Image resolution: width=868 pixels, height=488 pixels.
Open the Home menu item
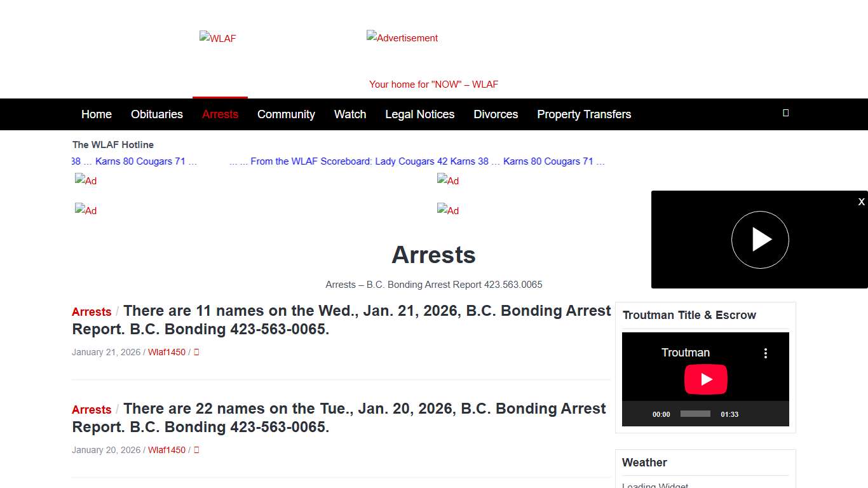(96, 114)
